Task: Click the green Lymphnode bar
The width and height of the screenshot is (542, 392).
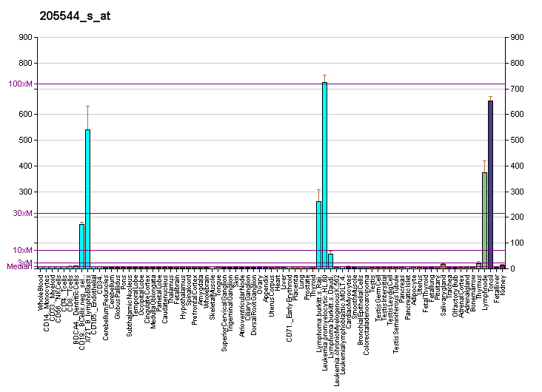Action: [485, 220]
